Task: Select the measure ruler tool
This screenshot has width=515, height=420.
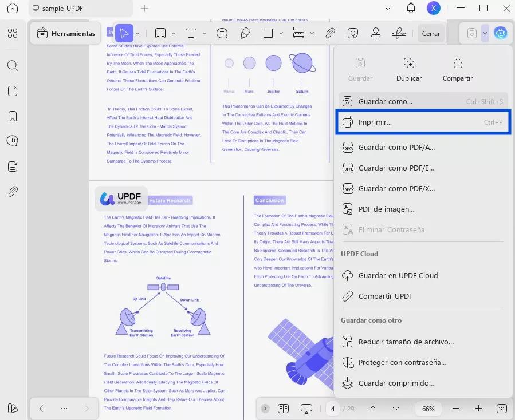Action: (x=298, y=33)
